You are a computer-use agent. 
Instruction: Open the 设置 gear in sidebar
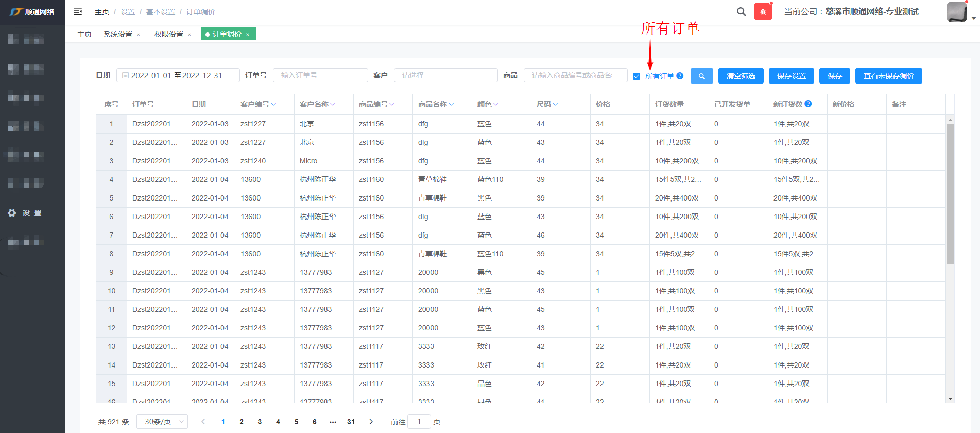pyautogui.click(x=12, y=213)
